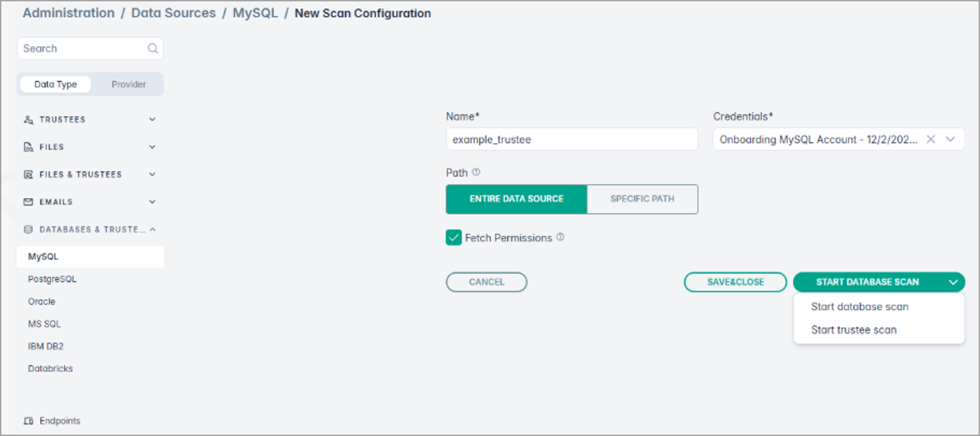The image size is (980, 436).
Task: Click the Files section icon
Action: [x=28, y=147]
